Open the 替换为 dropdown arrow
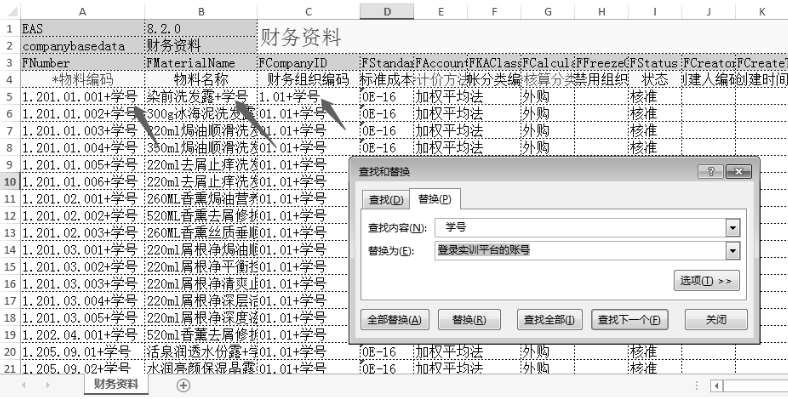Image resolution: width=788 pixels, height=399 pixels. coord(733,250)
